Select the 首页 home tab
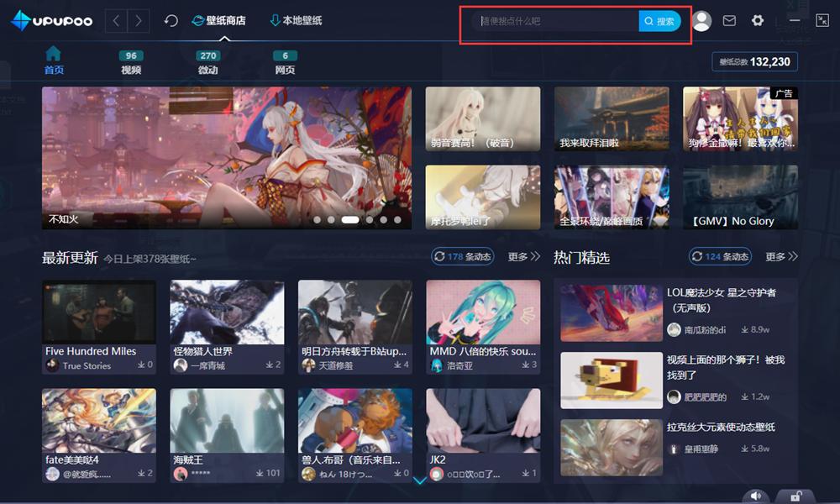Image resolution: width=840 pixels, height=504 pixels. [54, 60]
